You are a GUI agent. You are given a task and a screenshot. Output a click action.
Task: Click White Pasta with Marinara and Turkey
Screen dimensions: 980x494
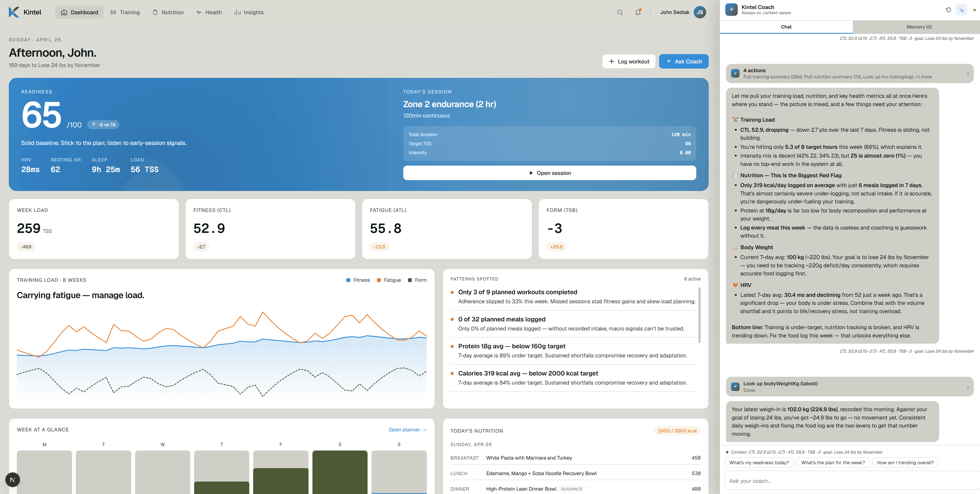coord(529,458)
